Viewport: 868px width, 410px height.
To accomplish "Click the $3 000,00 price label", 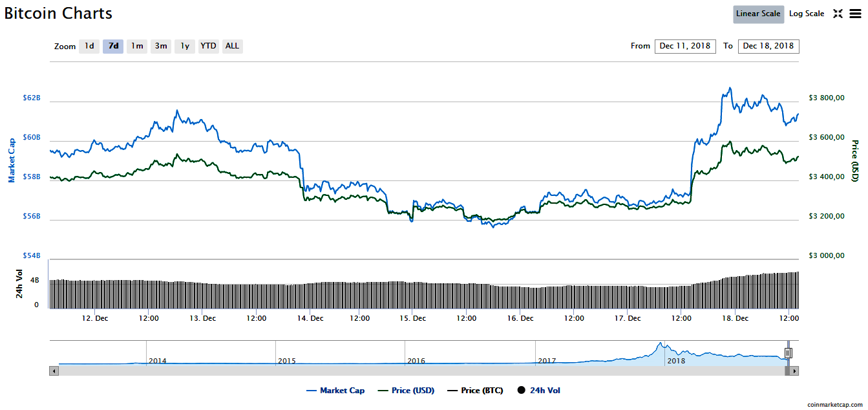I will click(827, 256).
